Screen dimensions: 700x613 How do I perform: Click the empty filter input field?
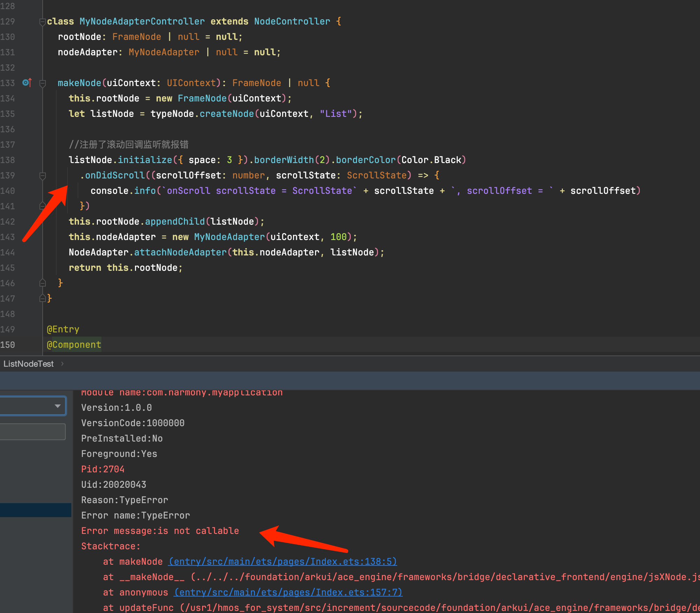coord(32,432)
